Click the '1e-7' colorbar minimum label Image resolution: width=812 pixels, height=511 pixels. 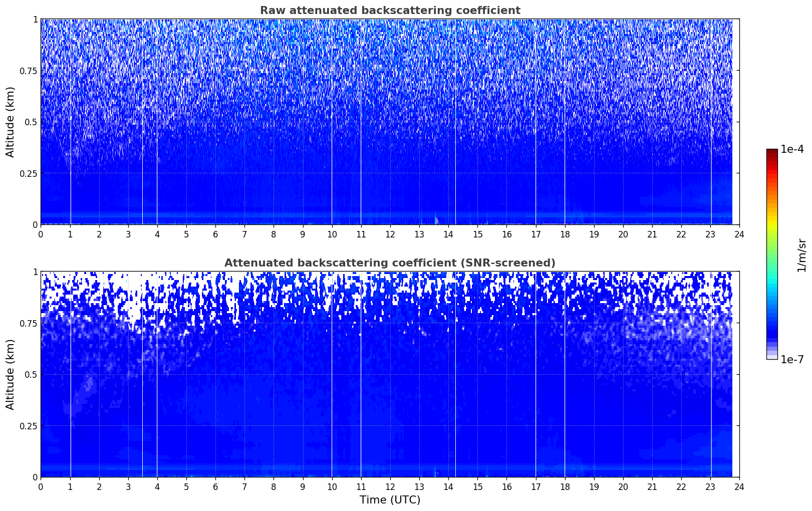792,360
